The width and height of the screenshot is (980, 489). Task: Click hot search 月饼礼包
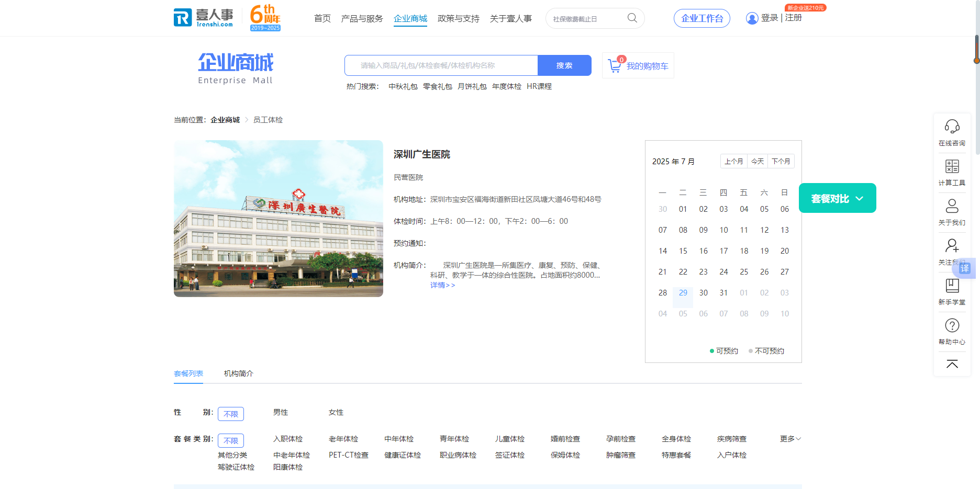click(x=472, y=86)
